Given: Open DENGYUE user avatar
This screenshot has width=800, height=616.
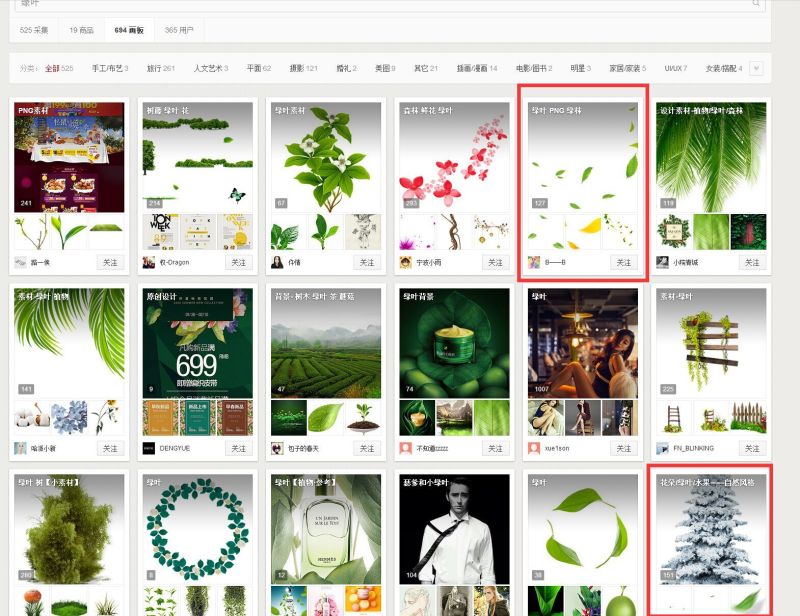Looking at the screenshot, I should 148,448.
